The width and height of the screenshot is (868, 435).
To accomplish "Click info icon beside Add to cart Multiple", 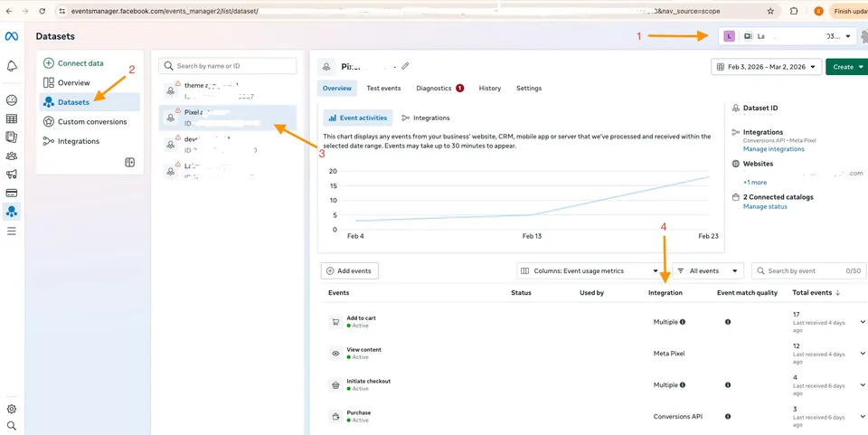I will click(683, 322).
